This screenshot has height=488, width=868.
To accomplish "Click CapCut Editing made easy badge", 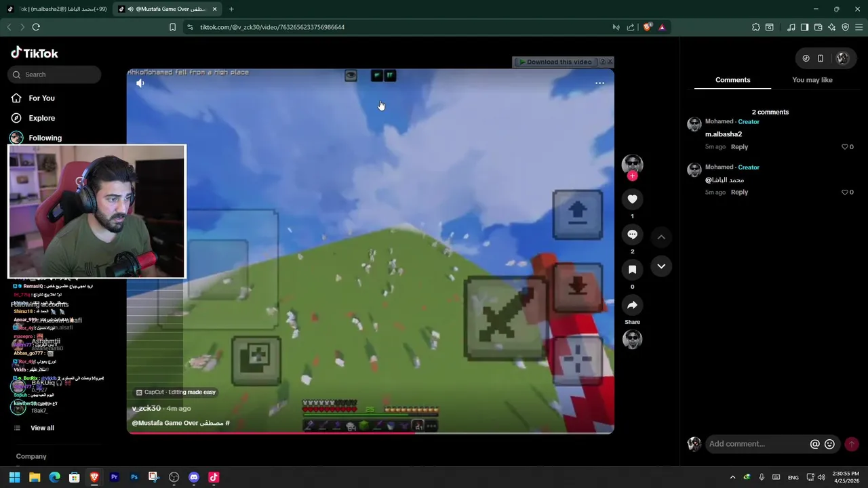I will tap(176, 392).
